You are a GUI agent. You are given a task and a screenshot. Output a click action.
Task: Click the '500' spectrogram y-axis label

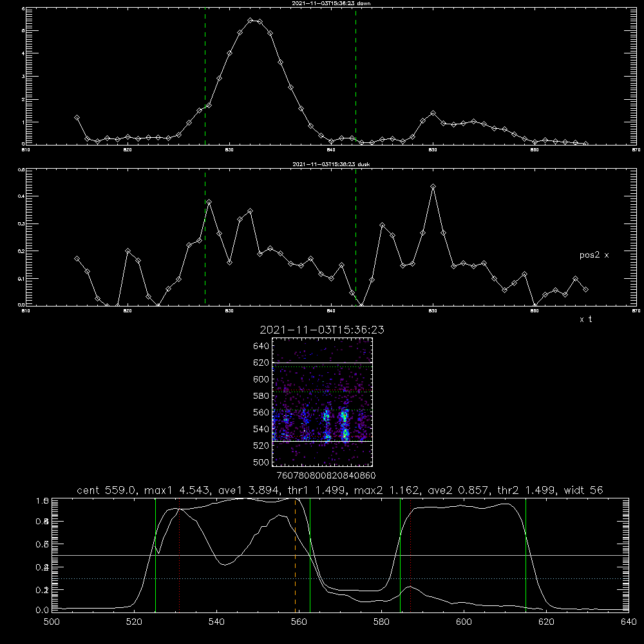coord(261,462)
